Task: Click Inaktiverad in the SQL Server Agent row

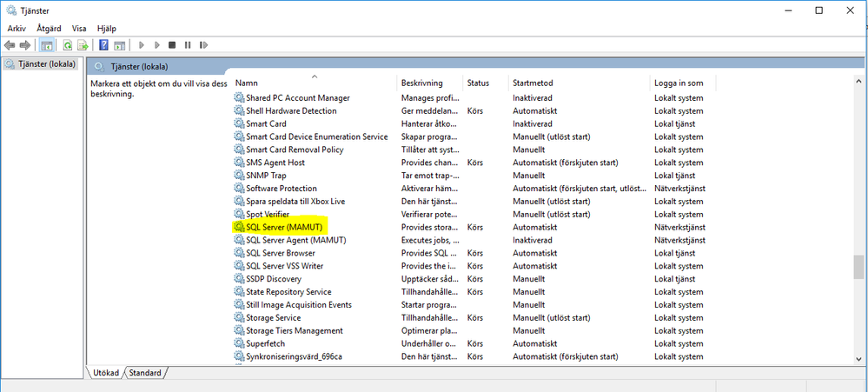Action: pyautogui.click(x=532, y=240)
